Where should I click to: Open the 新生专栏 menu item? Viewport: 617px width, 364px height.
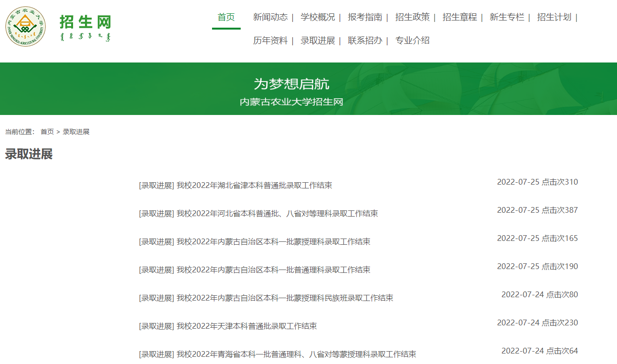coord(507,17)
